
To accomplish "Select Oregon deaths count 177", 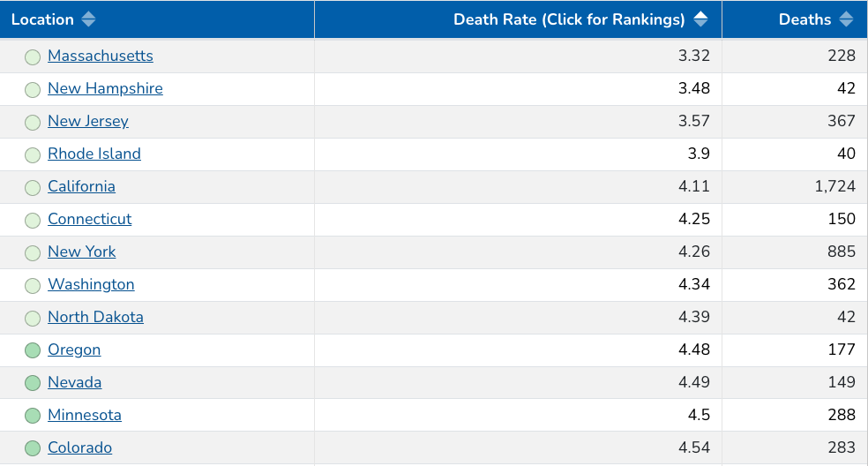I will pyautogui.click(x=842, y=349).
